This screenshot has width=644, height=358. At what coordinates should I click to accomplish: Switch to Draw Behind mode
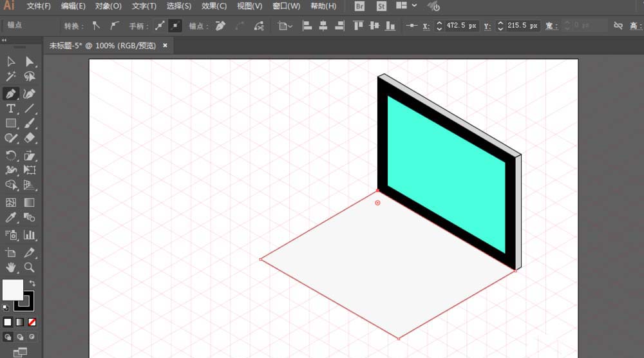[x=20, y=337]
